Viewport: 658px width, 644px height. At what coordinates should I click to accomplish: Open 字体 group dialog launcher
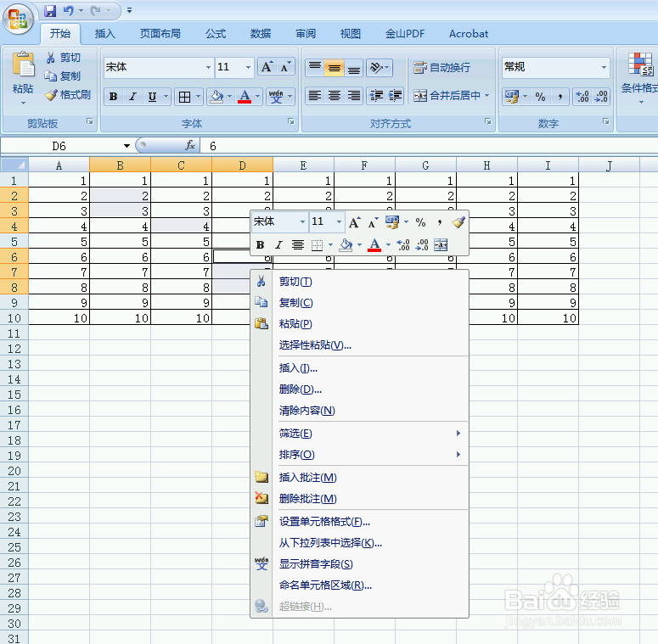[x=291, y=121]
